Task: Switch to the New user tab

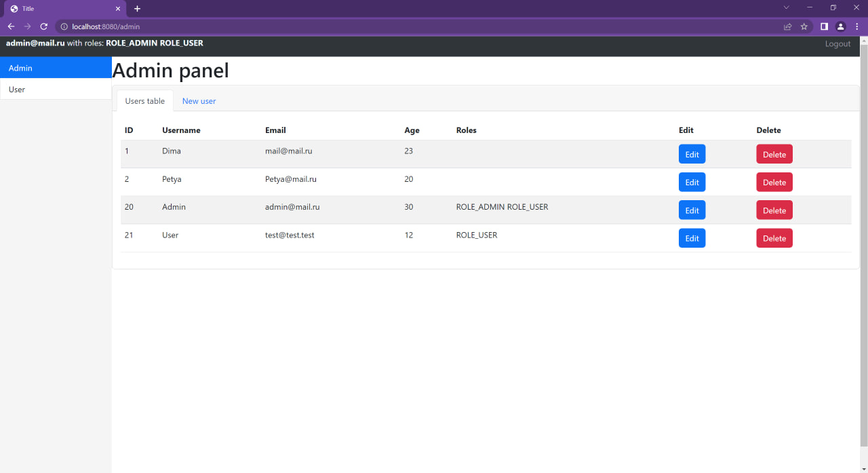Action: 199,100
